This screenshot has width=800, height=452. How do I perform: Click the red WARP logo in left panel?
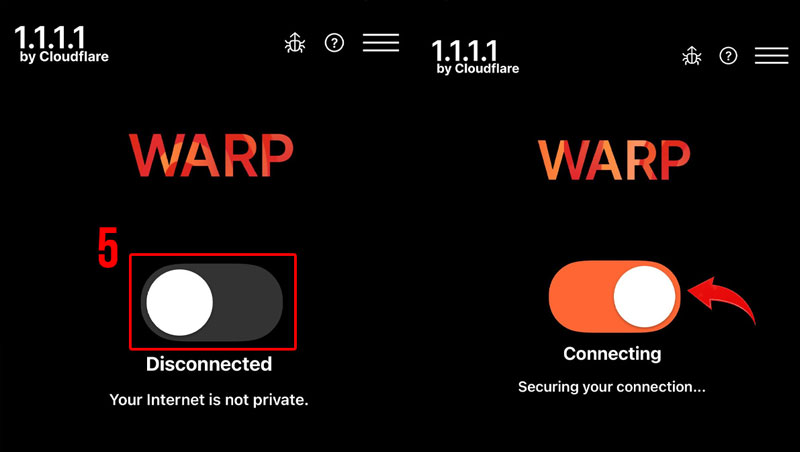coord(211,155)
